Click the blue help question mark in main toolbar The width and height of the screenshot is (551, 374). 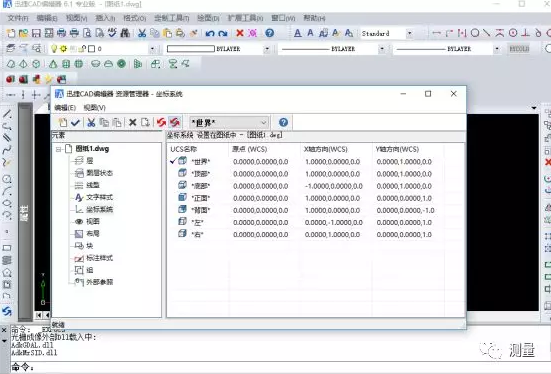[x=270, y=33]
